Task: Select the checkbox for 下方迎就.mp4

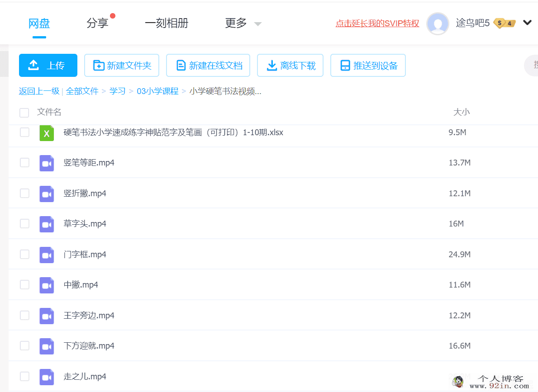Action: 25,346
